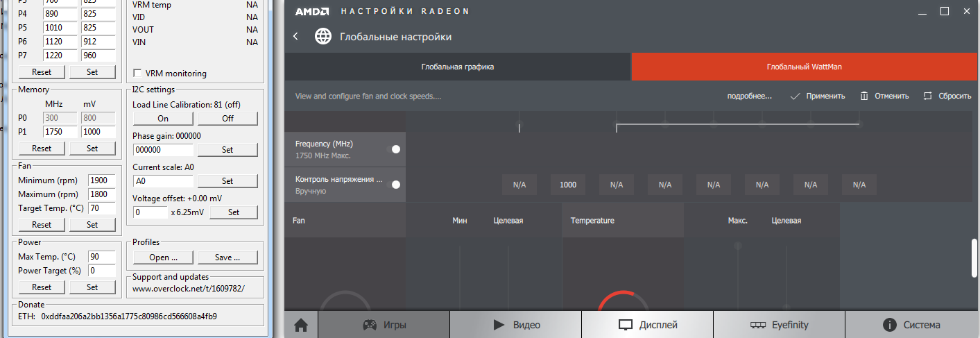
Task: Open a profile with Open ...
Action: (x=163, y=257)
